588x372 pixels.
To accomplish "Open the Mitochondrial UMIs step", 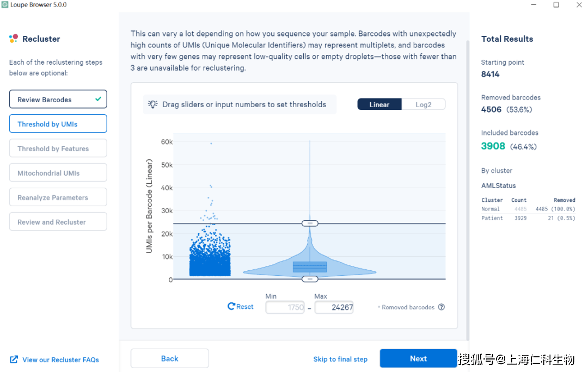I will (58, 173).
